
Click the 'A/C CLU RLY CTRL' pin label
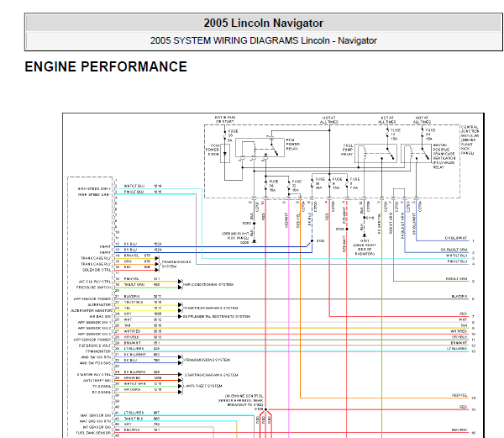95,282
